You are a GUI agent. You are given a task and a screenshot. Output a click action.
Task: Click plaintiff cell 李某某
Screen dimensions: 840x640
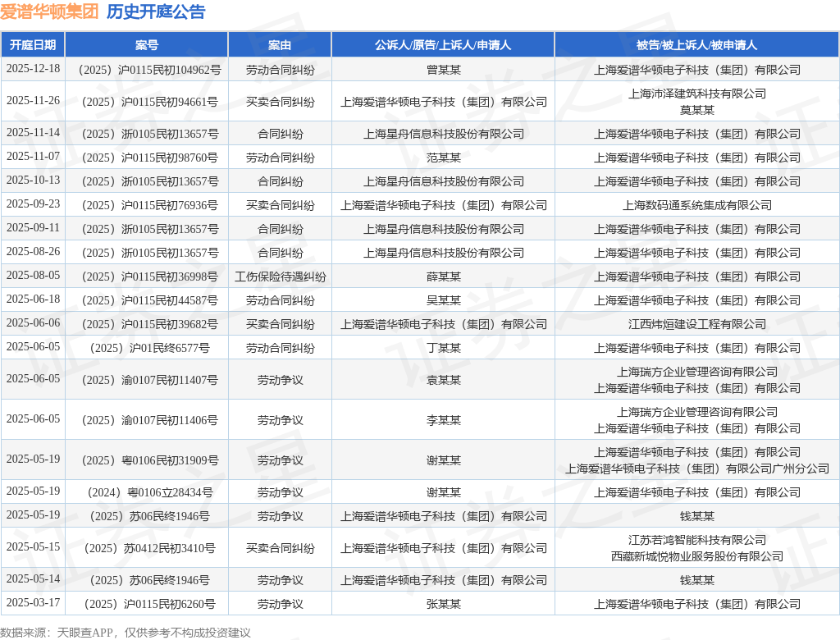[444, 420]
